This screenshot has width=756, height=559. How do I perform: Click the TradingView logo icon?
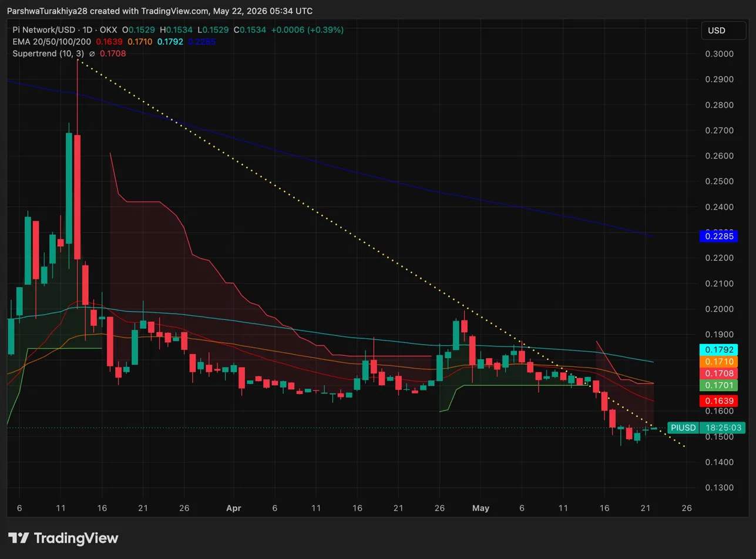pos(19,538)
